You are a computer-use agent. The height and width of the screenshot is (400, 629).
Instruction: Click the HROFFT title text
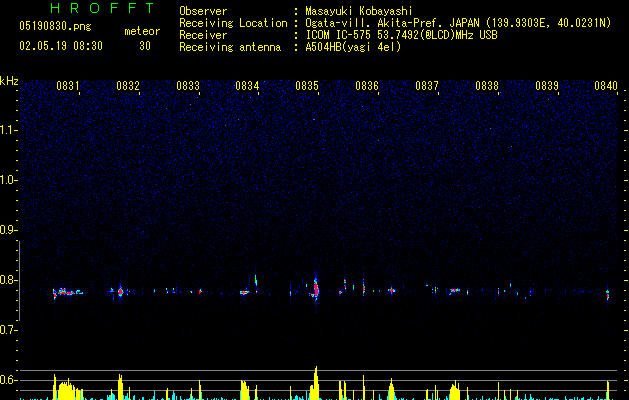[103, 8]
